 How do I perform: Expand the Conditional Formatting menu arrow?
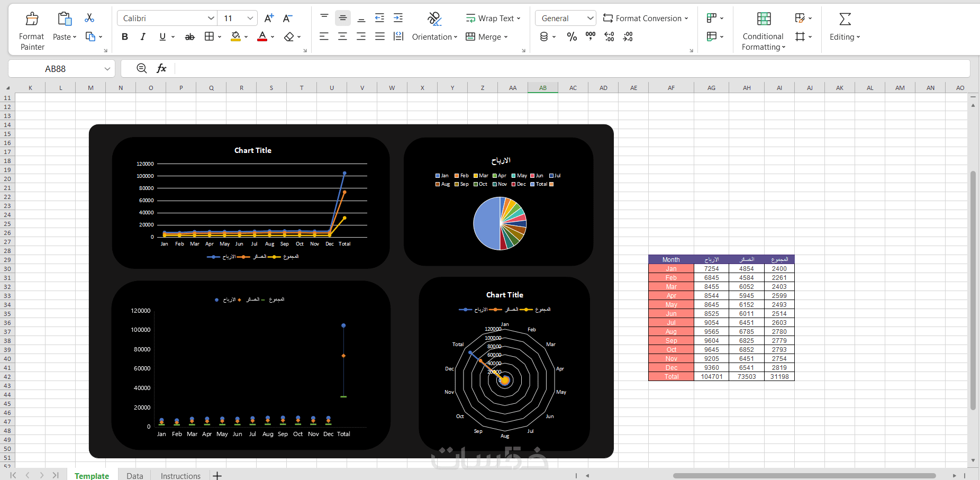click(x=784, y=47)
